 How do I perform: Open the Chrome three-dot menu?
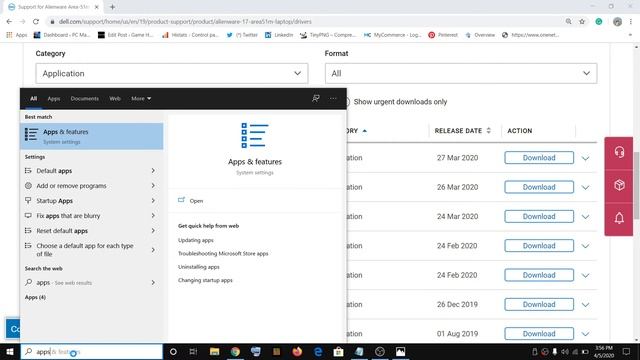631,22
